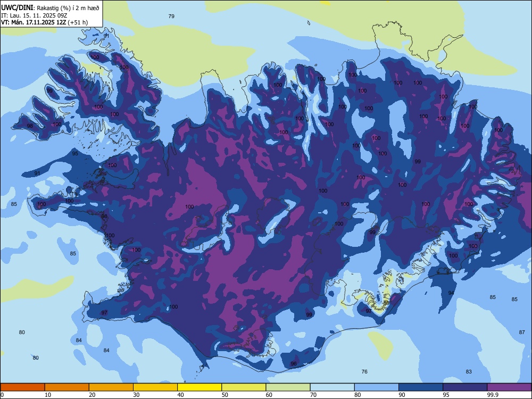This screenshot has width=532, height=399.
Task: Click the '96' humidity value on the coast
Action: (294, 364)
